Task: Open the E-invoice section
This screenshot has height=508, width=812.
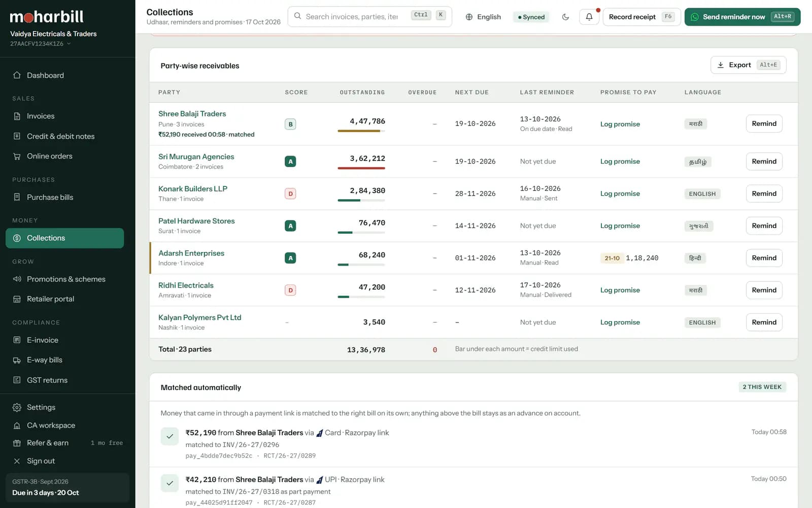Action: (x=64, y=340)
